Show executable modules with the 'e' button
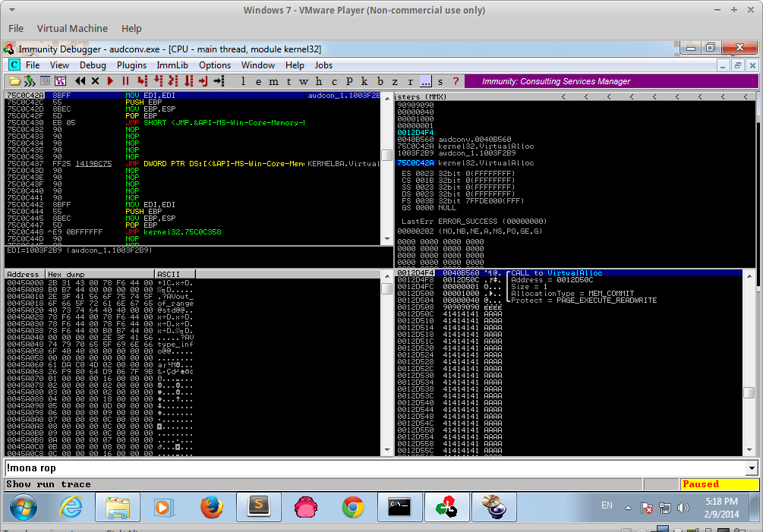 (258, 81)
